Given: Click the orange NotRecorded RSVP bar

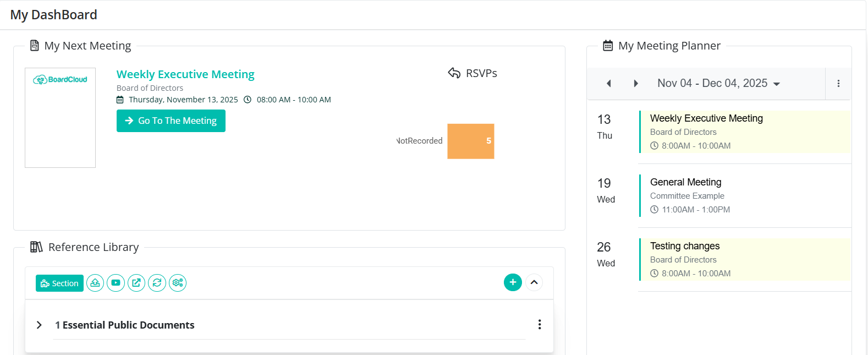Looking at the screenshot, I should 470,141.
